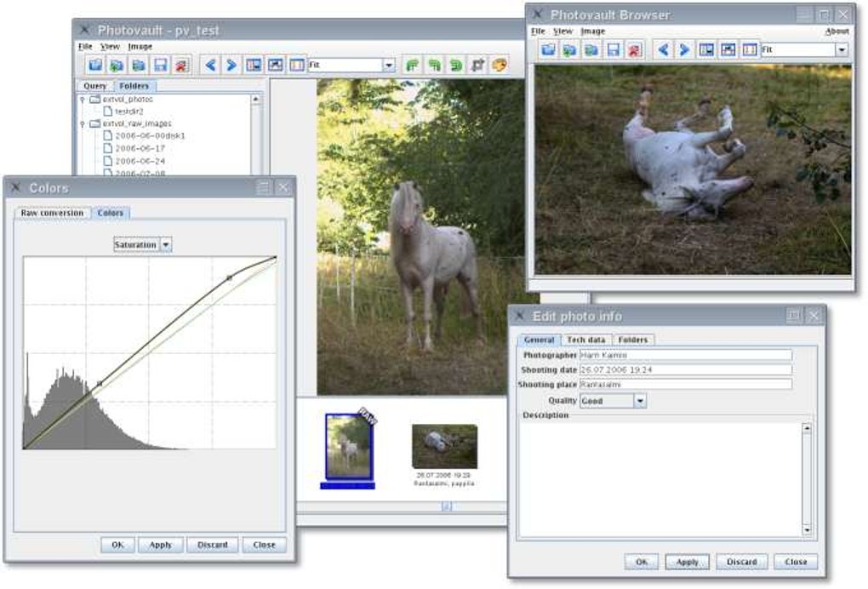The height and width of the screenshot is (589, 868).
Task: Switch to Tech data tab
Action: [x=585, y=340]
